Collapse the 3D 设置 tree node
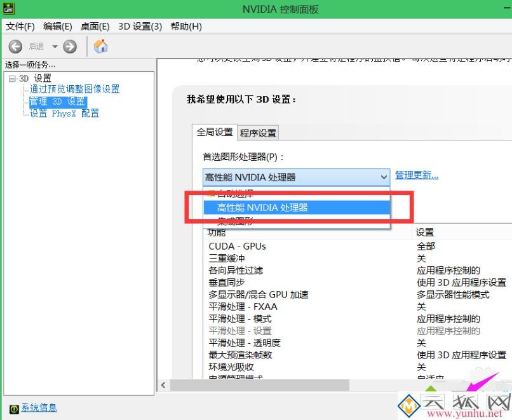Screen dimensions: 512x420 pos(14,78)
